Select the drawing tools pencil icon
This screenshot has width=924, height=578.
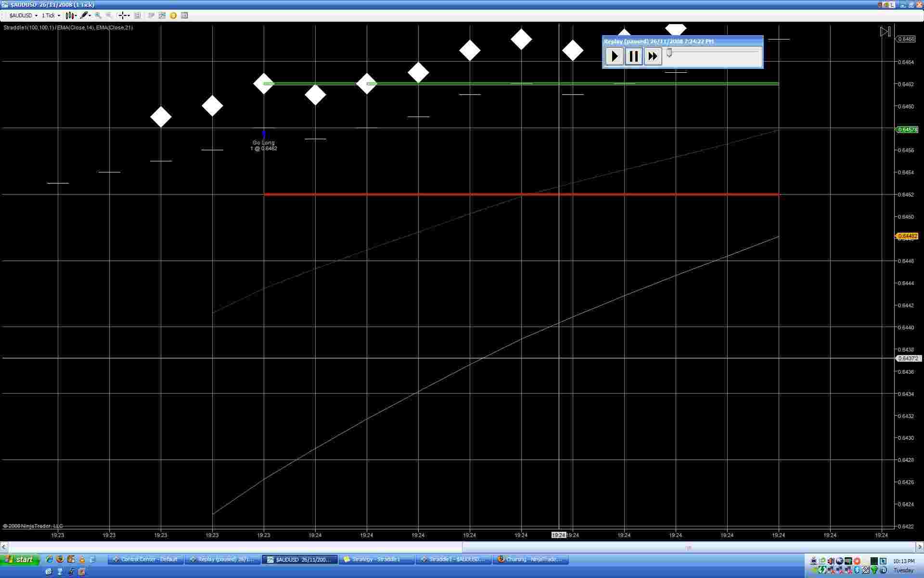tap(84, 15)
